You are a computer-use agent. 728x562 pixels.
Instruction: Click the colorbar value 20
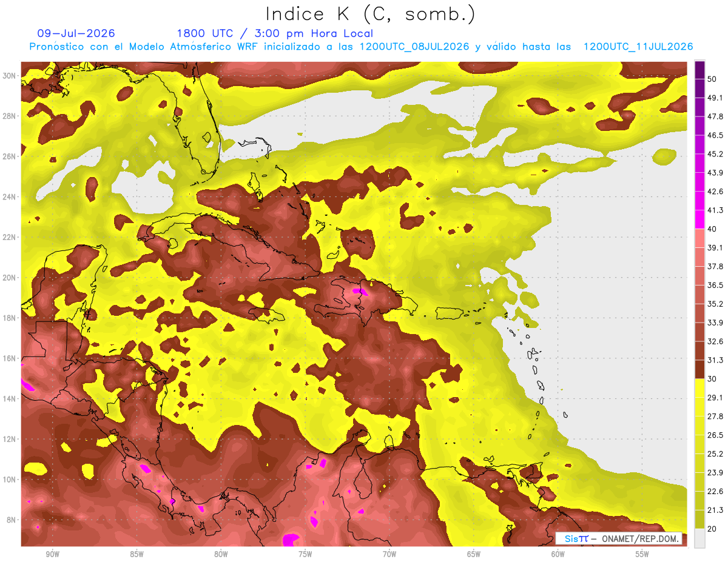pyautogui.click(x=712, y=529)
